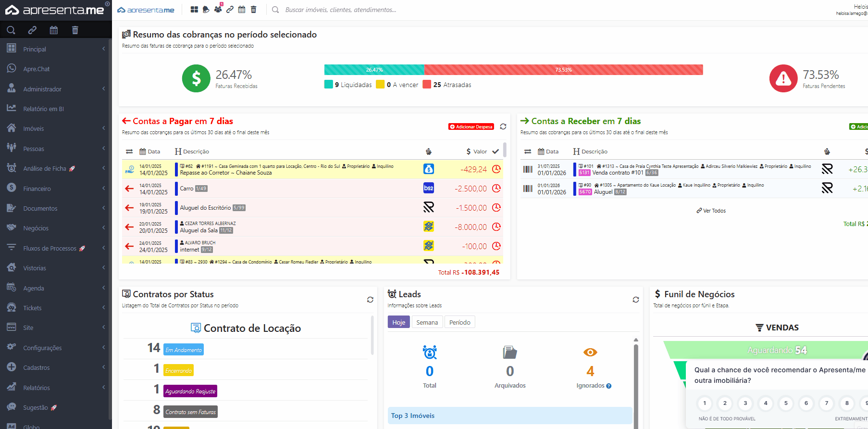Refresh the Contas a Pagar panel
The height and width of the screenshot is (429, 868).
[503, 126]
